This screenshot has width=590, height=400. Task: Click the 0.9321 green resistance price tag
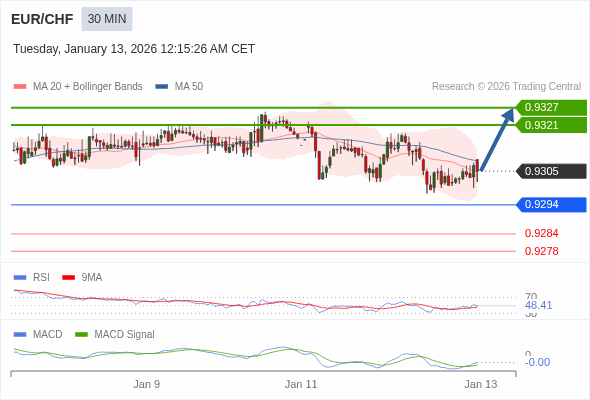pyautogui.click(x=551, y=125)
